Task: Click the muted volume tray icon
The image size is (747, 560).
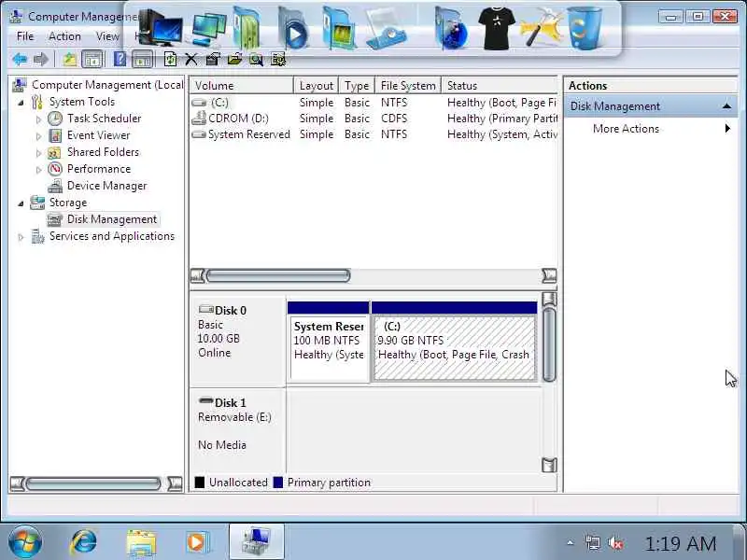Action: 615,543
